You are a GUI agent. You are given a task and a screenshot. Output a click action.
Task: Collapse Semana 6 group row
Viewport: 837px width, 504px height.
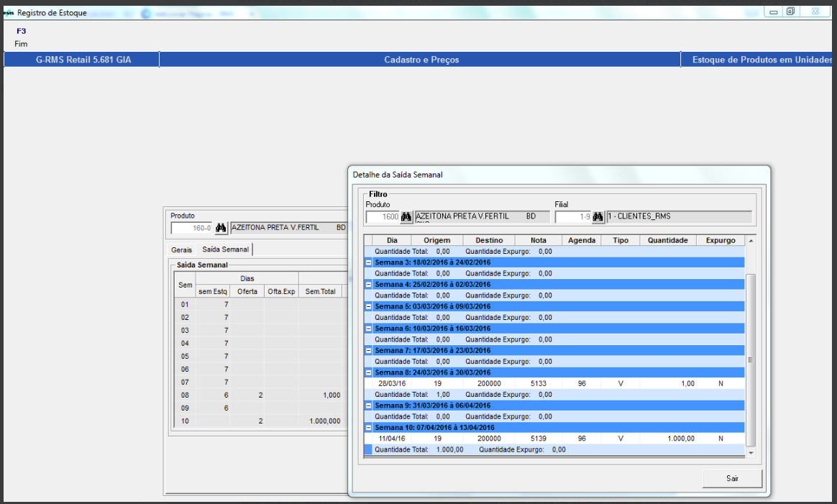point(368,329)
